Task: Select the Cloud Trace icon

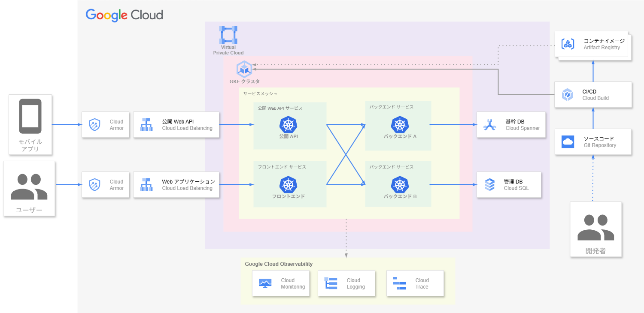Action: point(400,283)
